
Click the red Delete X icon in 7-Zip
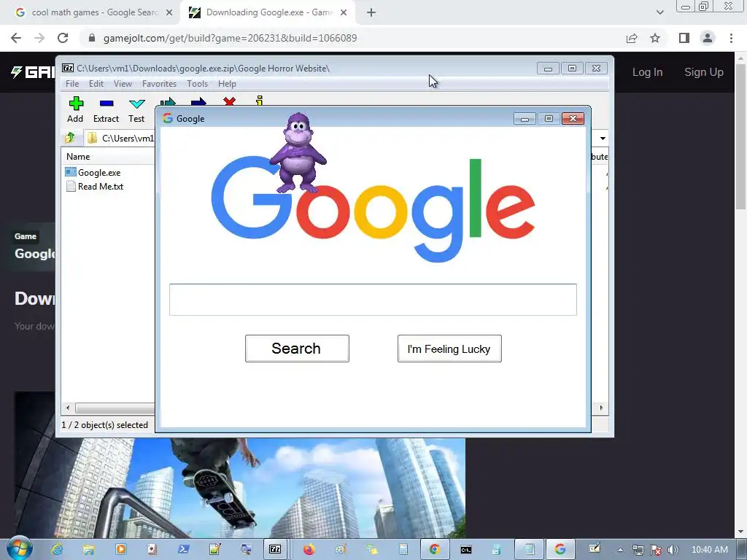point(229,101)
